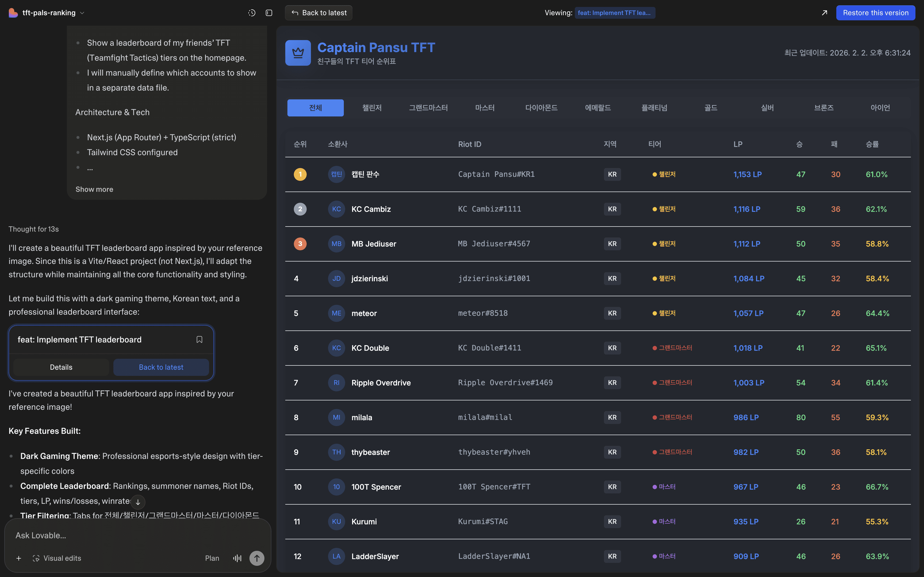
Task: Click the plus attachment icon in chat box
Action: pyautogui.click(x=19, y=558)
